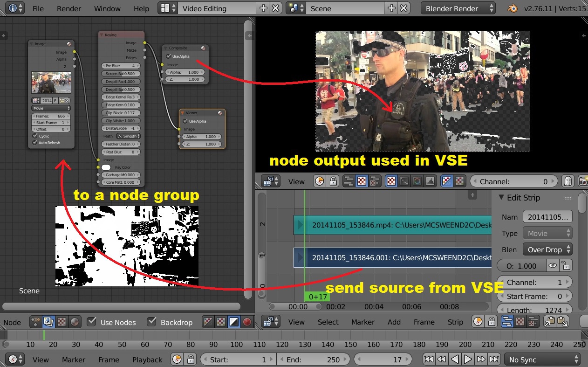Delete the Video Editing screen layout
The image size is (588, 367).
click(x=276, y=8)
